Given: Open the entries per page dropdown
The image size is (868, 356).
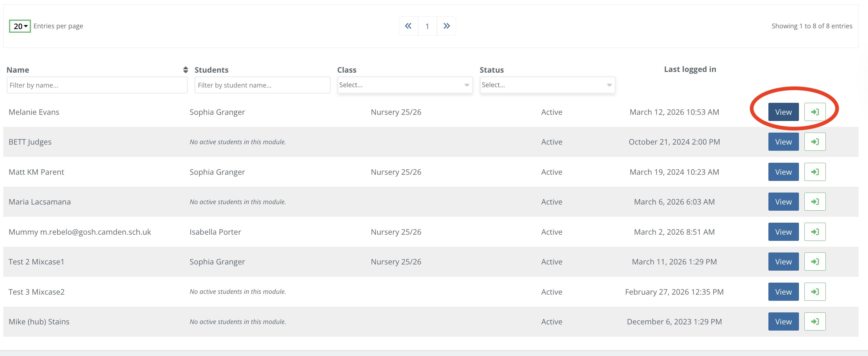Looking at the screenshot, I should click(x=20, y=26).
